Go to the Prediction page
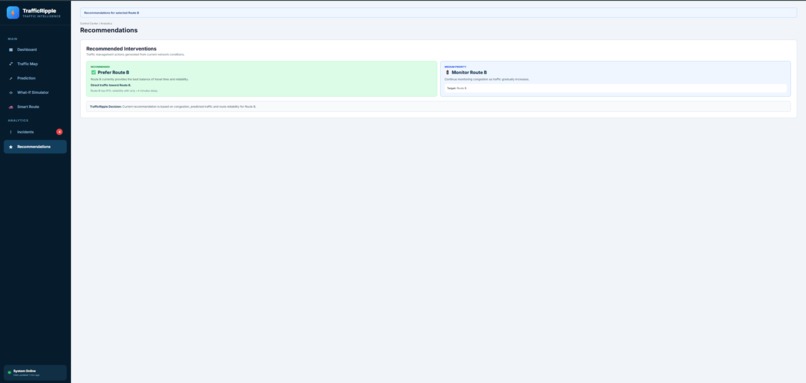 [35, 78]
